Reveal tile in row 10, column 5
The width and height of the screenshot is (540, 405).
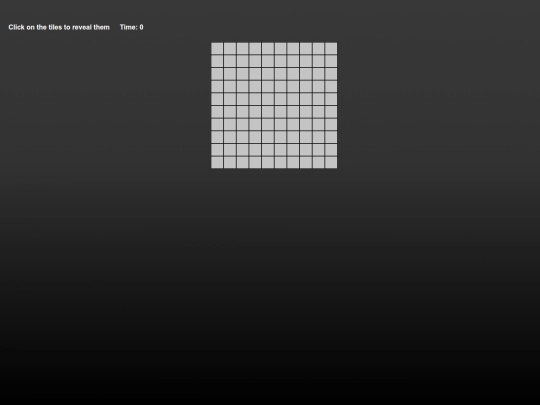268,162
